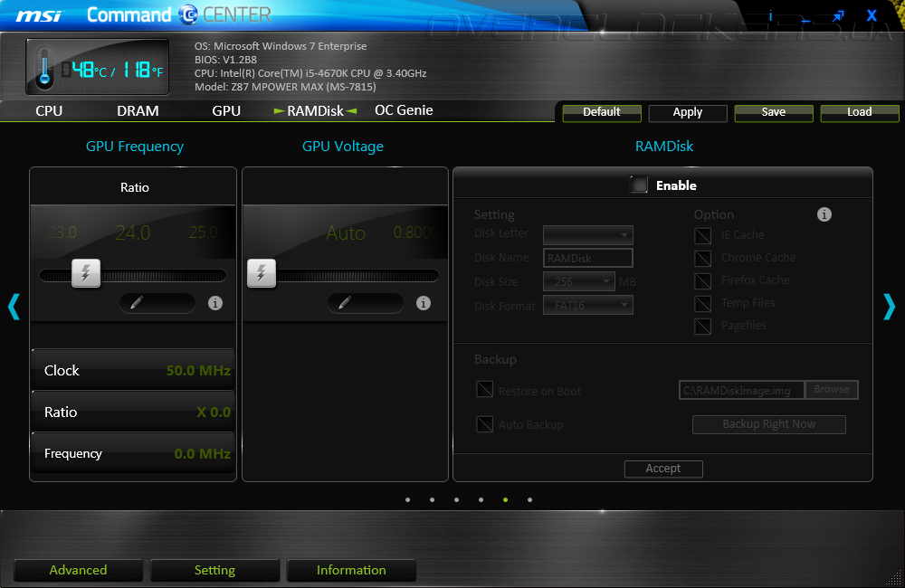Select the 25.0 ratio value
The image size is (905, 588).
203,232
